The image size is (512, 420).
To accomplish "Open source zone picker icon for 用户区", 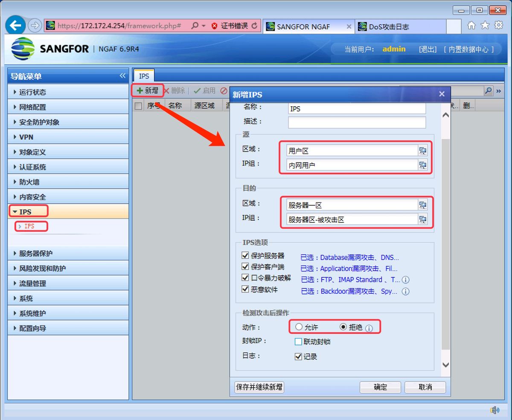I will [423, 151].
